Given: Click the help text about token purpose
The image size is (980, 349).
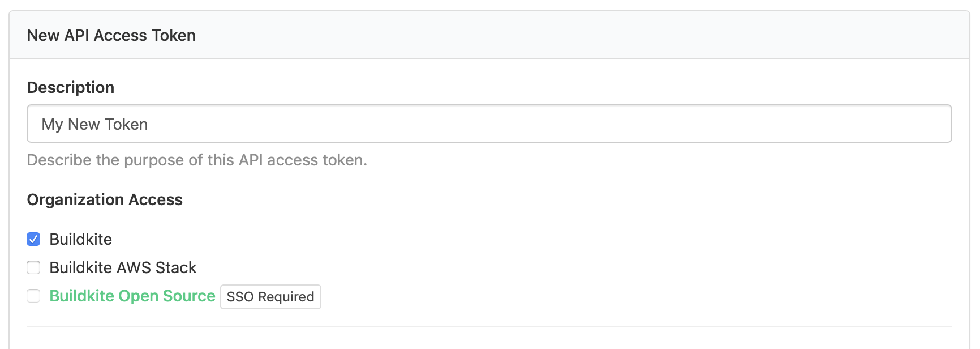Looking at the screenshot, I should pyautogui.click(x=197, y=160).
